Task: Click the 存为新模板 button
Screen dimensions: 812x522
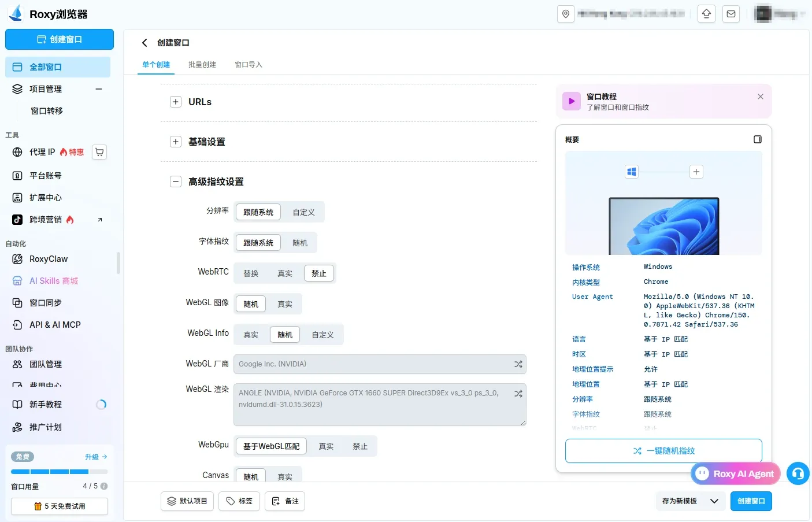Action: coord(680,501)
